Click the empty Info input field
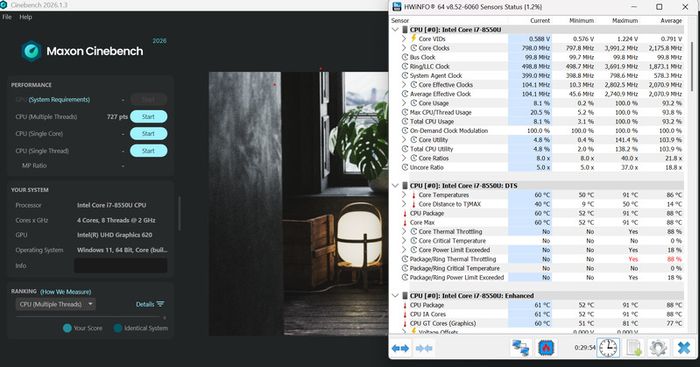This screenshot has width=700, height=367. click(121, 266)
